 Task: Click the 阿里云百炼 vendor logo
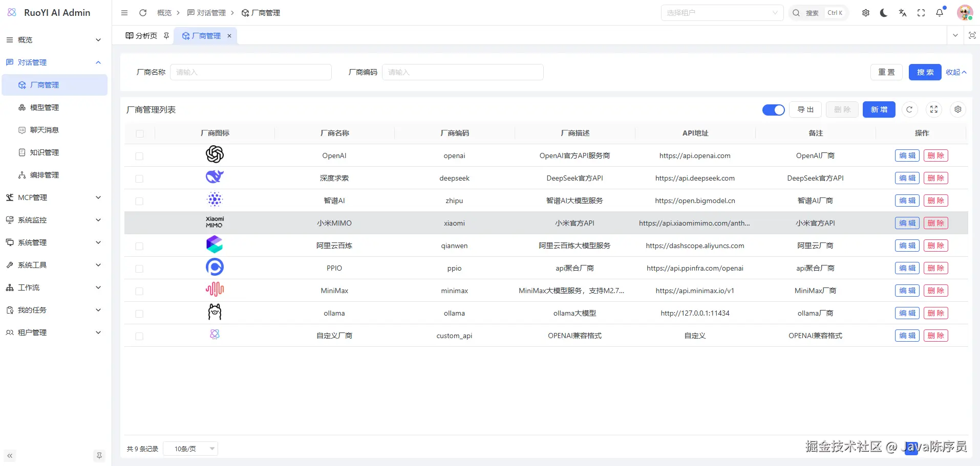point(215,245)
